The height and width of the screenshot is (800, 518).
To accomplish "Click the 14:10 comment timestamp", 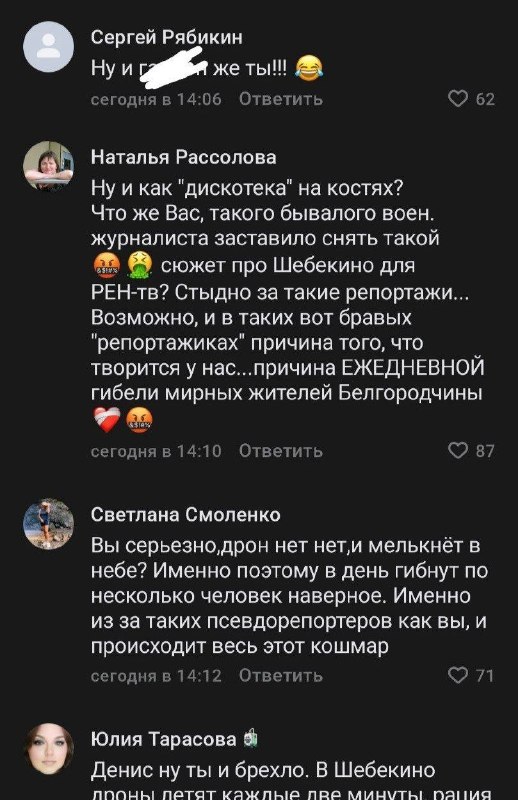I will tap(156, 451).
